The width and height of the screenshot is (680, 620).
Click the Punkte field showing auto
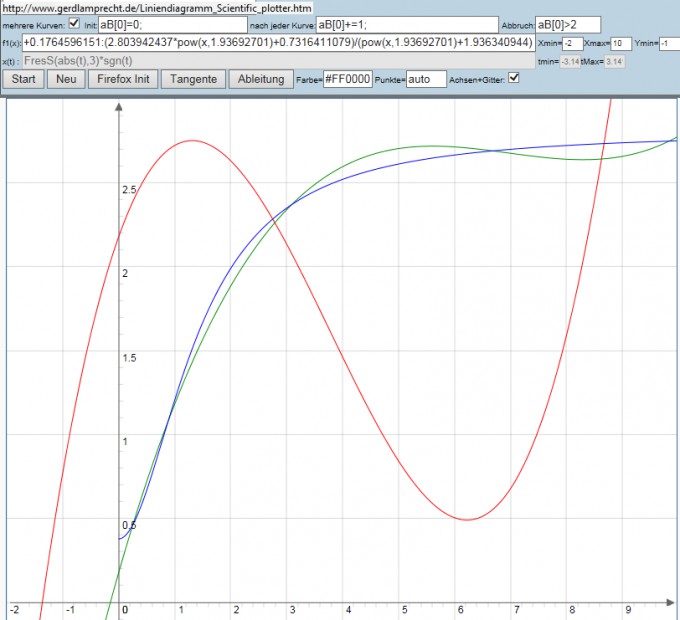pos(427,79)
